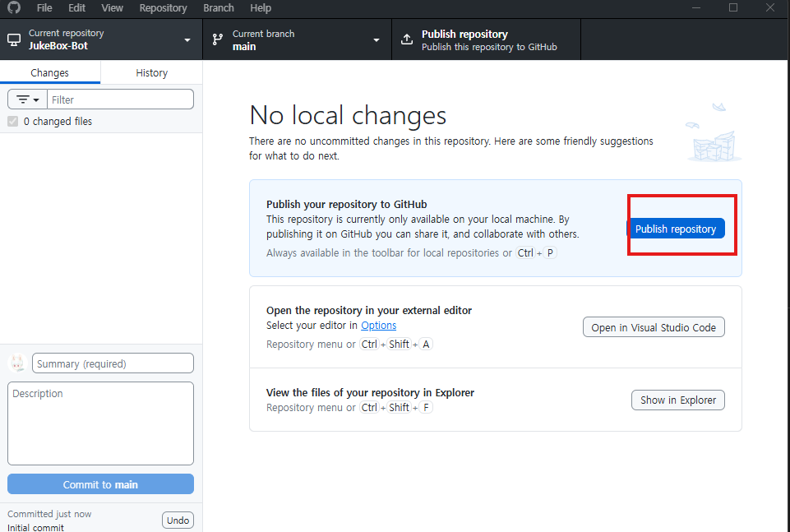Open the Repository menu
The height and width of the screenshot is (532, 790).
164,8
